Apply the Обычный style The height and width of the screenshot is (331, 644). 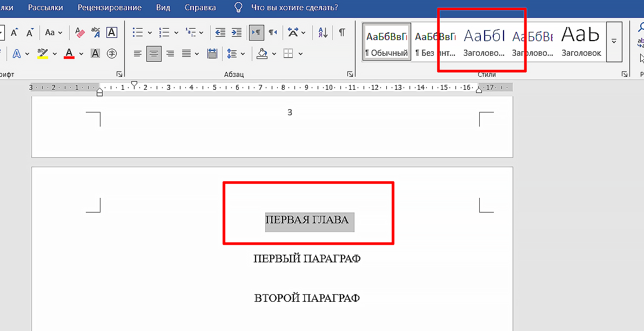387,42
